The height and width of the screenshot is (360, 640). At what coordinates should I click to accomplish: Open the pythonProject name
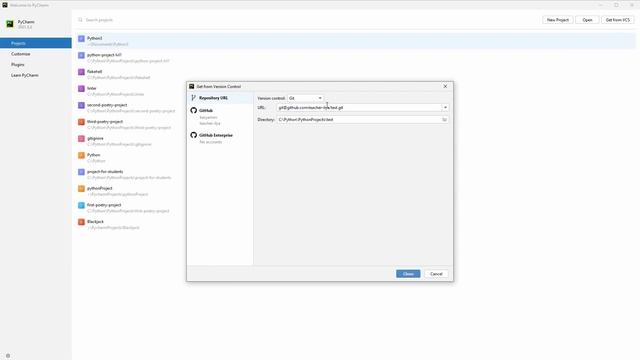click(x=100, y=188)
